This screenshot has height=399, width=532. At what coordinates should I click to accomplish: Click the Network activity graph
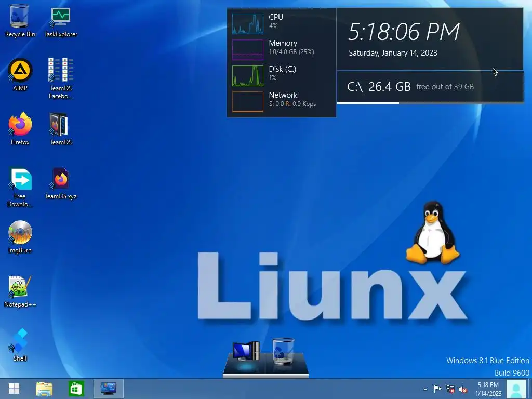pyautogui.click(x=248, y=101)
